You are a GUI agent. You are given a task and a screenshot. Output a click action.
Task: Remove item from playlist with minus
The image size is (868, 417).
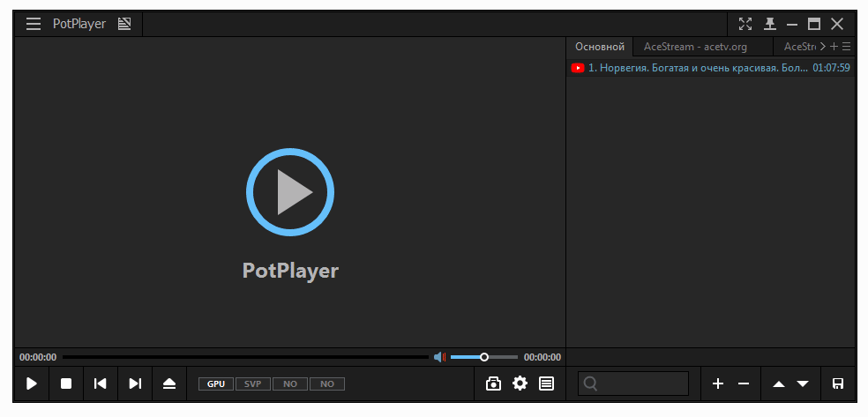(x=744, y=383)
